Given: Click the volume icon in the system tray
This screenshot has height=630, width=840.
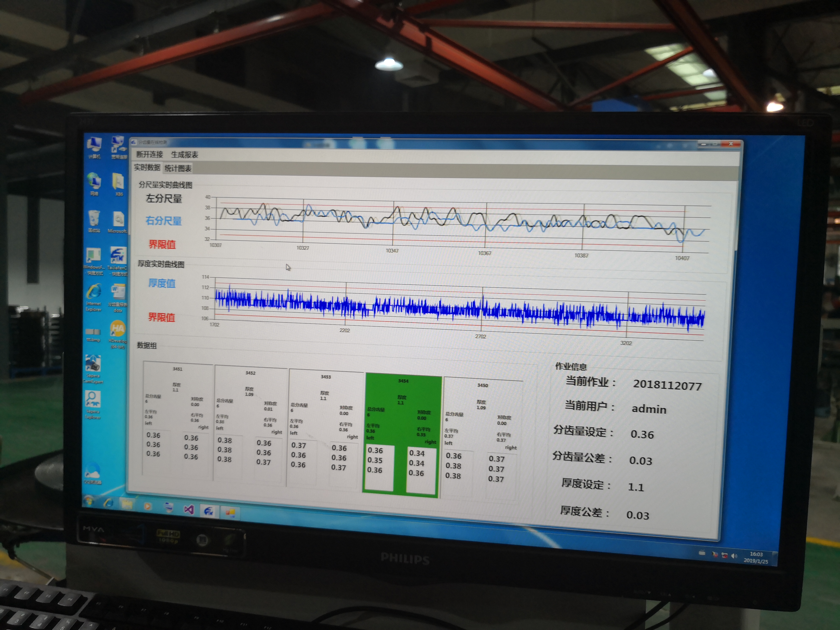Looking at the screenshot, I should pos(734,556).
